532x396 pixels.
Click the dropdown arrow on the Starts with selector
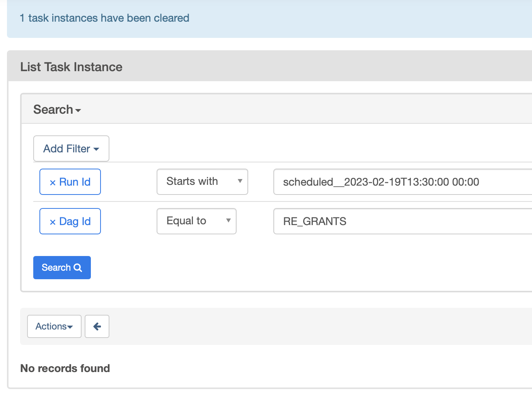tap(240, 182)
